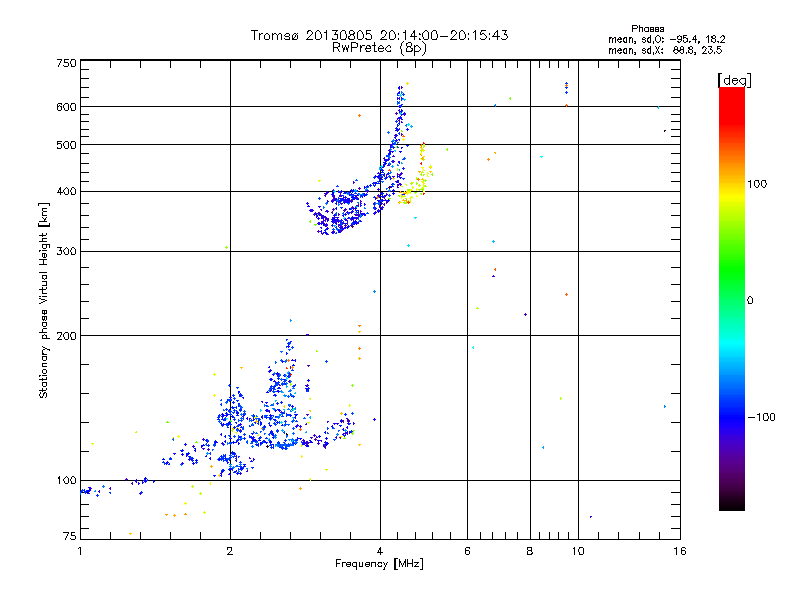Screen dimensions: 800x600
Task: Click the frequency axis "2" tick label
Action: tap(230, 551)
